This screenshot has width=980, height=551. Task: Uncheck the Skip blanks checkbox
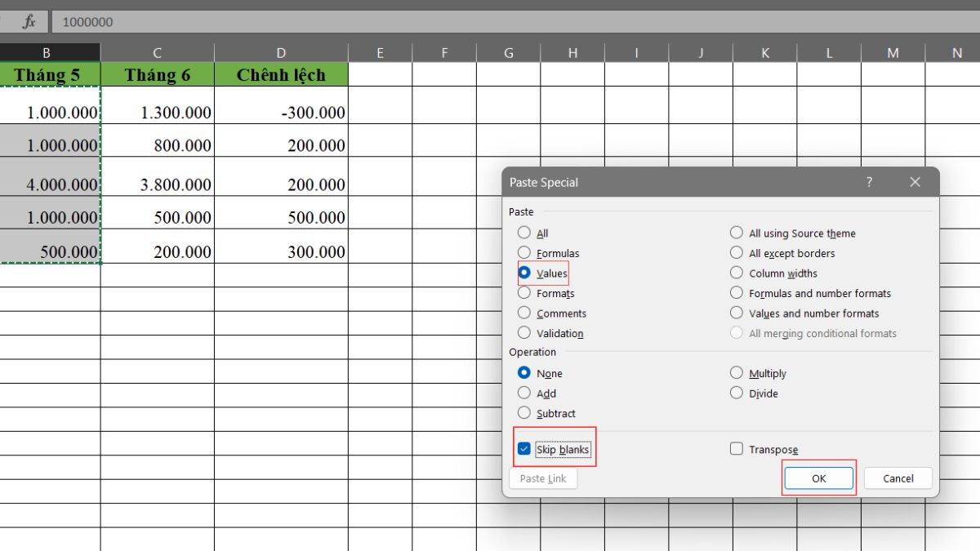[x=523, y=449]
